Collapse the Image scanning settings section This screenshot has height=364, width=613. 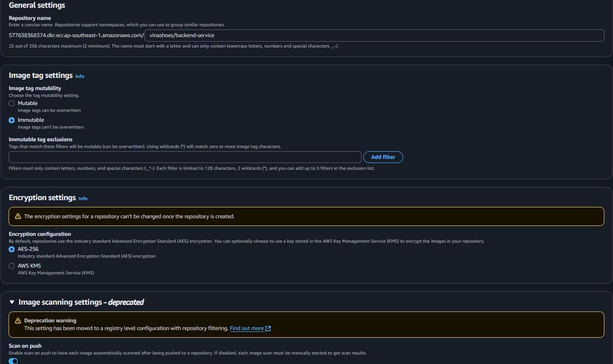point(12,302)
